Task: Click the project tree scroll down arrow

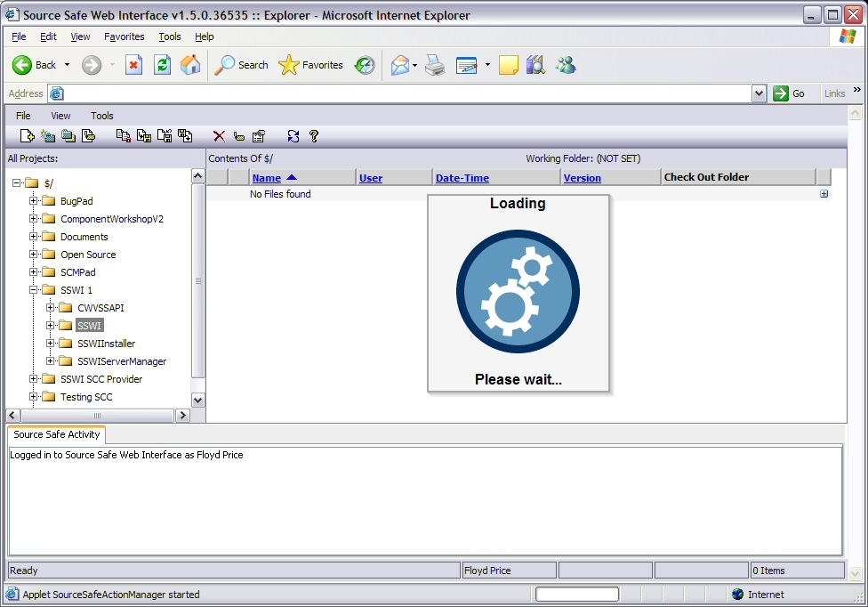Action: pyautogui.click(x=197, y=400)
